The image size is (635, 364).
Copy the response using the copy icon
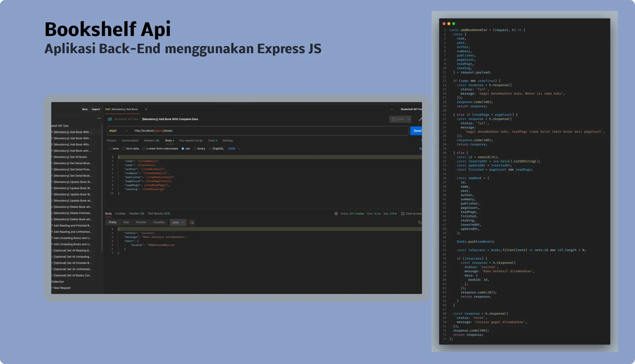point(420,223)
